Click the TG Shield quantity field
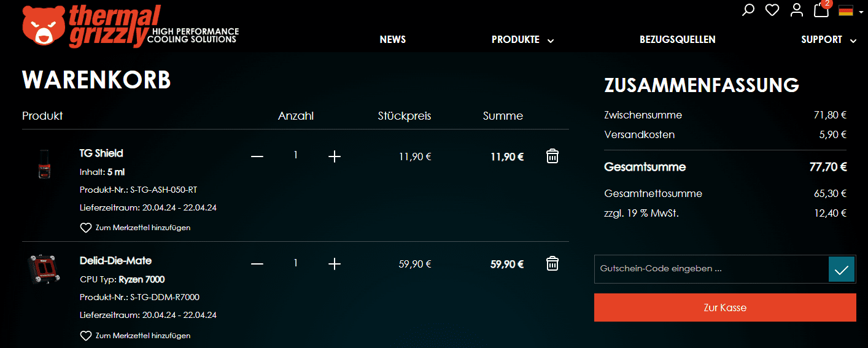Screen dimensions: 868x348 click(295, 155)
